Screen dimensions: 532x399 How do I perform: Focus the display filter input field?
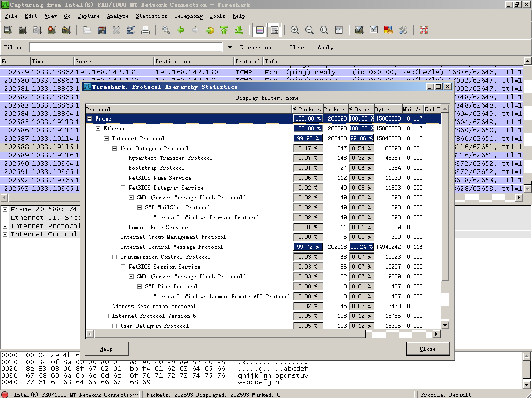126,47
